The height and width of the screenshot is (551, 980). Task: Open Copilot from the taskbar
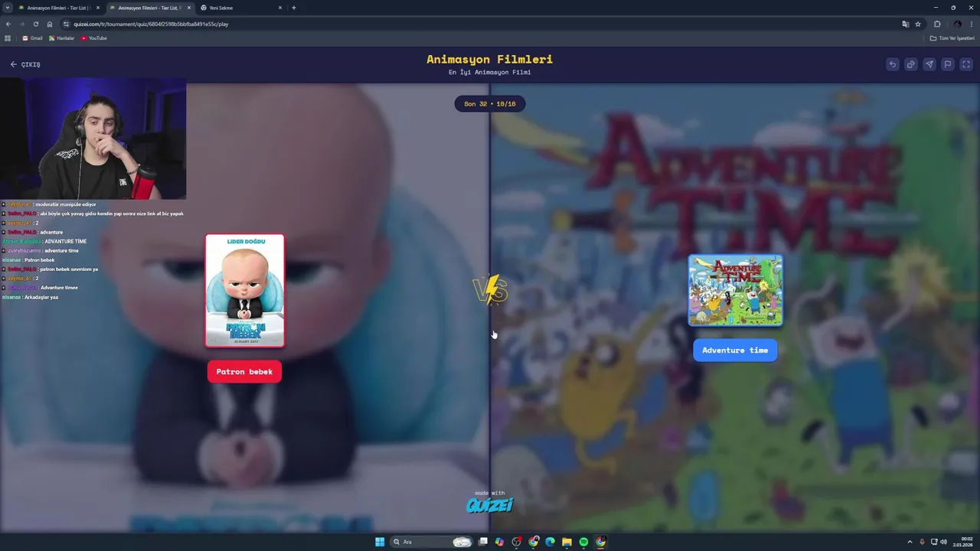pyautogui.click(x=499, y=542)
